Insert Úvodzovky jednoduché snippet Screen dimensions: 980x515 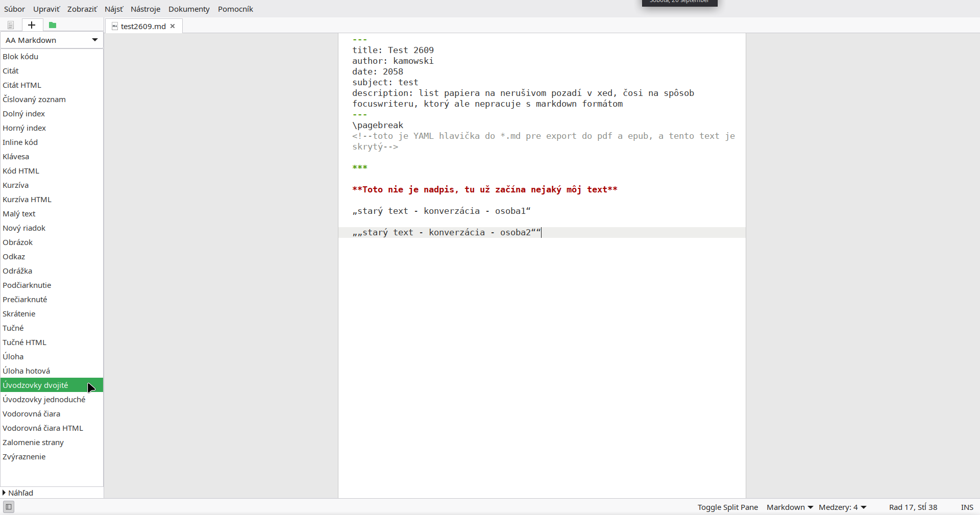point(52,399)
